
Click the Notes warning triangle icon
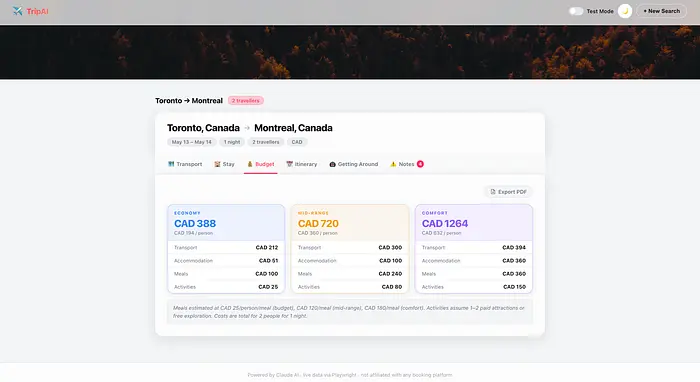pos(393,164)
